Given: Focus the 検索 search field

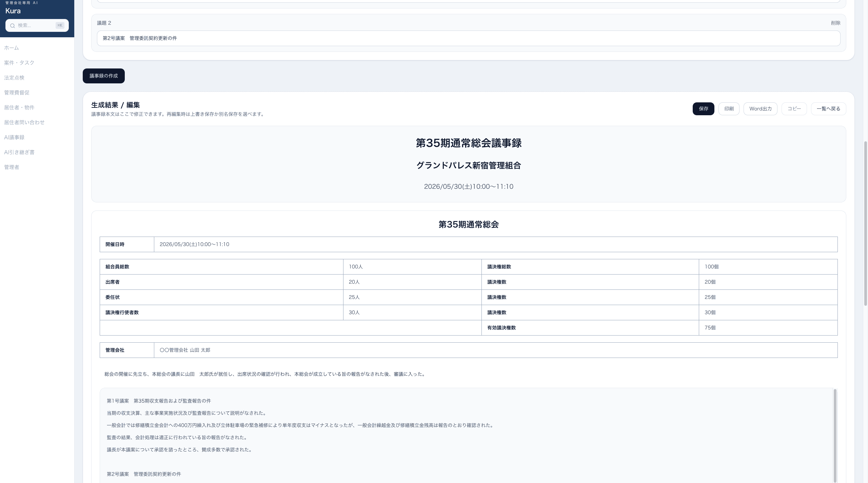Looking at the screenshot, I should click(x=37, y=25).
